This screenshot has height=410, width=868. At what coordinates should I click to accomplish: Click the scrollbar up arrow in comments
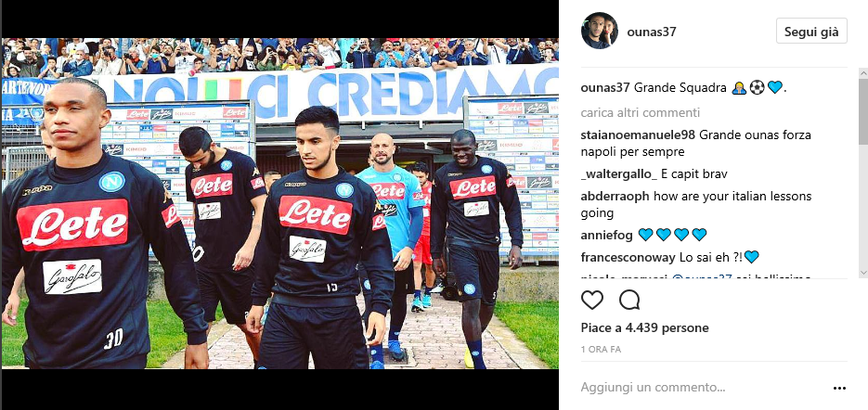pos(863,73)
